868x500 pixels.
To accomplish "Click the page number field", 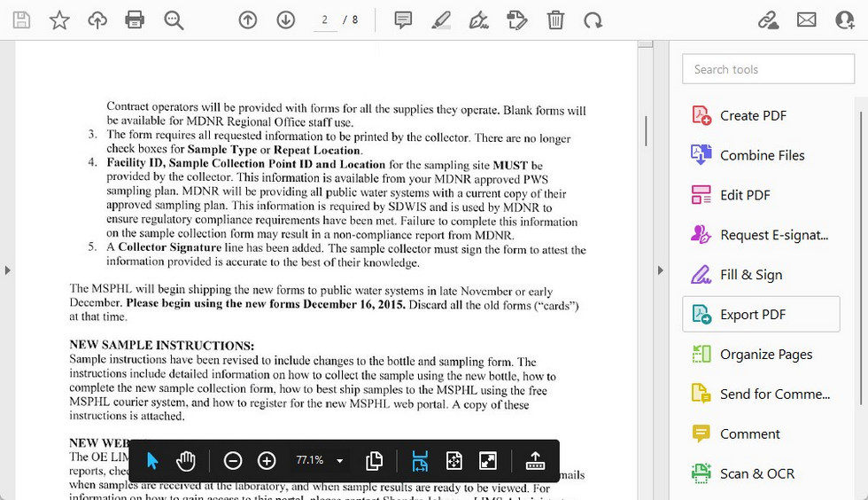I will (325, 20).
